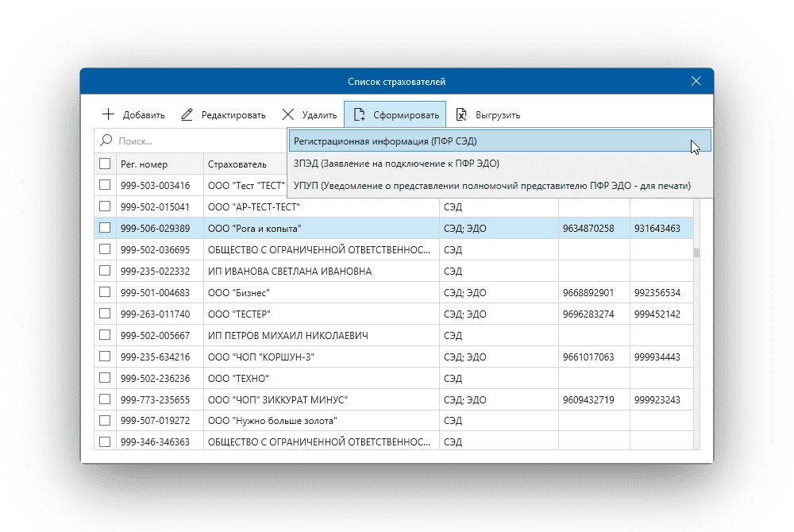The image size is (794, 532).
Task: Click the value 931643463
Action: (x=657, y=229)
